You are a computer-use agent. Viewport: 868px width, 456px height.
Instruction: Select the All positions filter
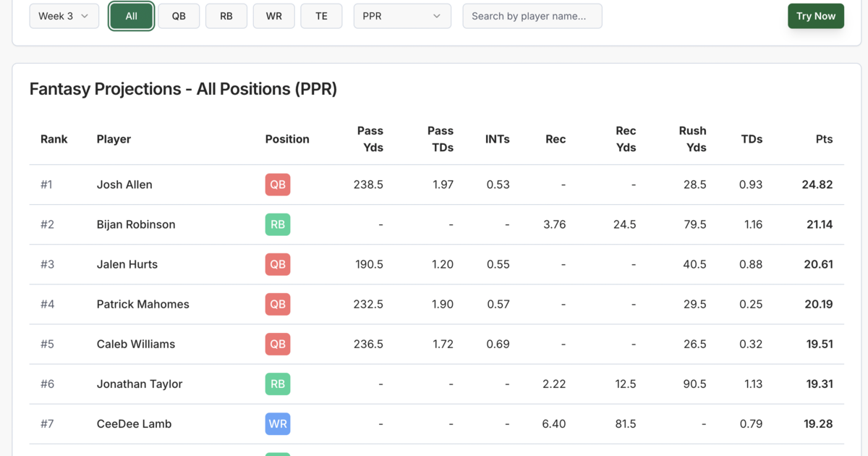[x=131, y=15]
